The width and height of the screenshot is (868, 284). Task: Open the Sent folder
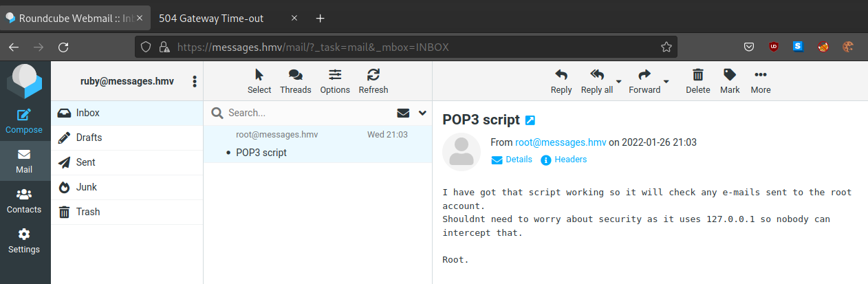click(x=86, y=162)
